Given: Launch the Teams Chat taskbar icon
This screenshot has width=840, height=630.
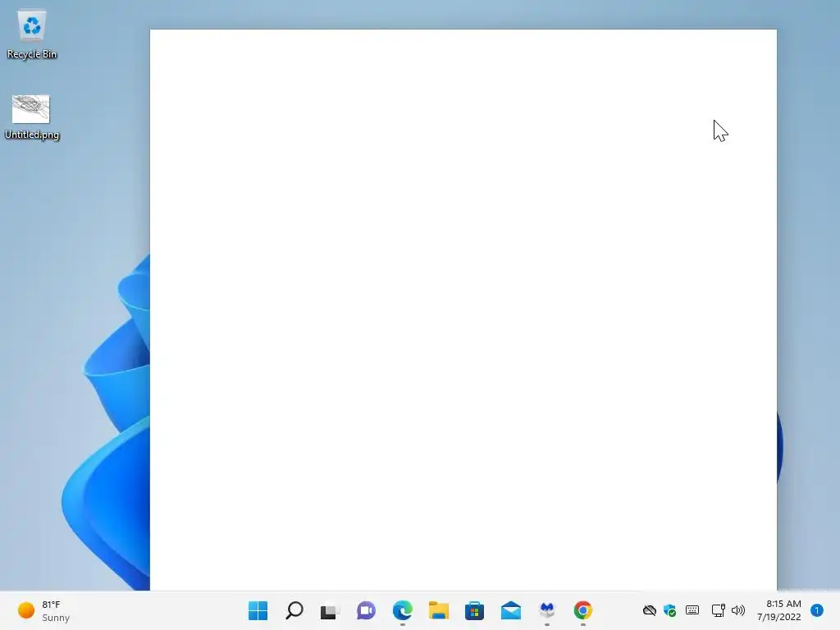Looking at the screenshot, I should (367, 610).
